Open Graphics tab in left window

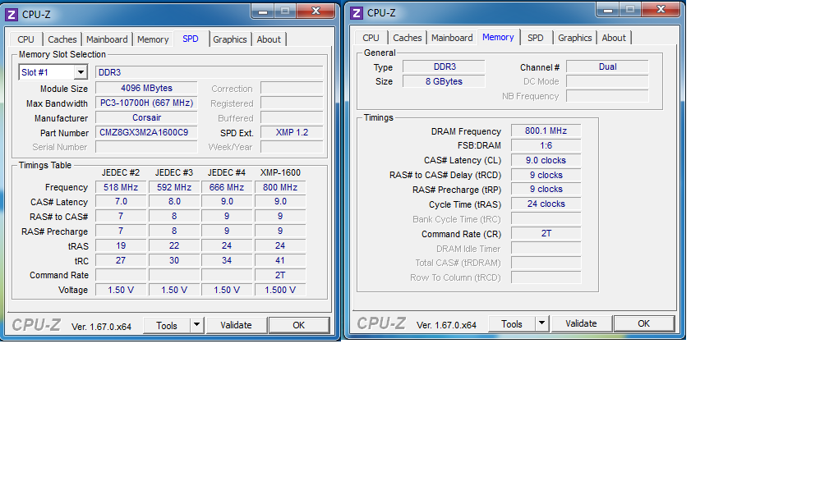tap(229, 39)
